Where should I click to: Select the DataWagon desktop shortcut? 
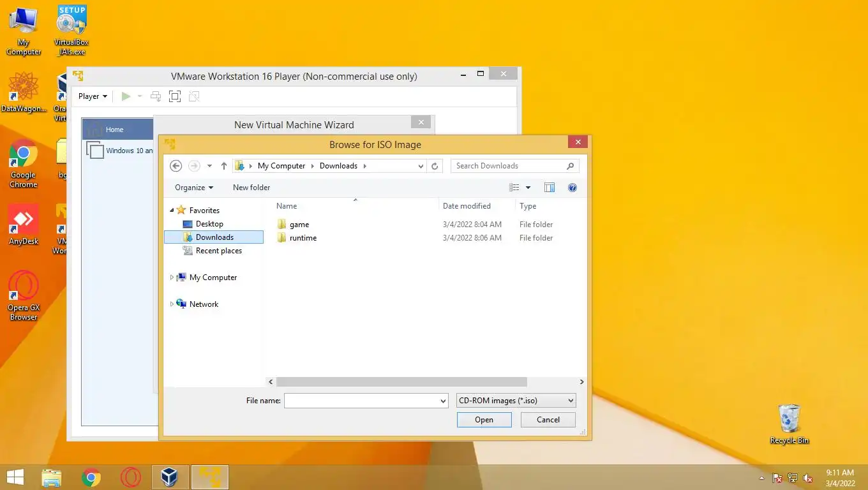pos(24,93)
